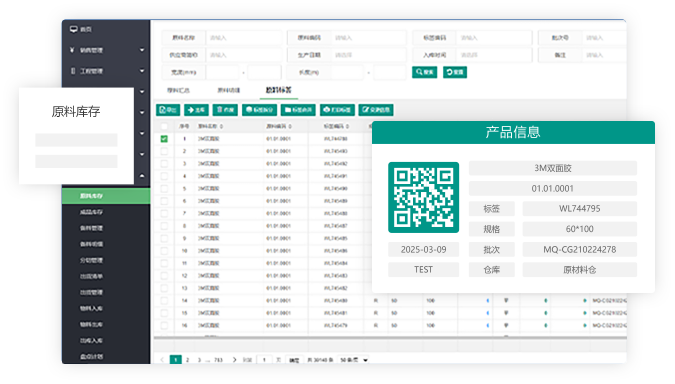Select highlighted 原料库存 sidebar item
Viewport: 675px width, 384px height.
tap(106, 196)
